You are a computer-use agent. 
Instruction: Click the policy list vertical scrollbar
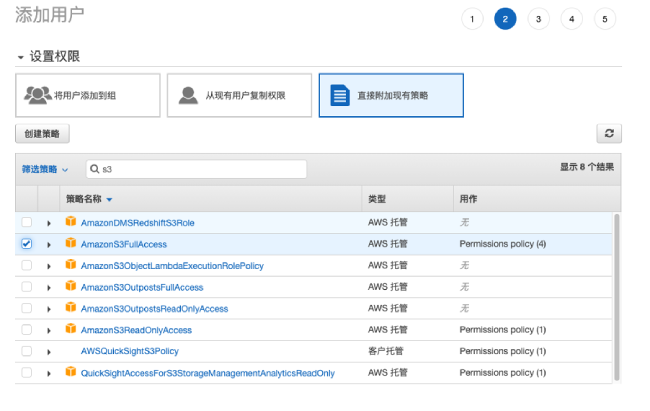(616, 297)
